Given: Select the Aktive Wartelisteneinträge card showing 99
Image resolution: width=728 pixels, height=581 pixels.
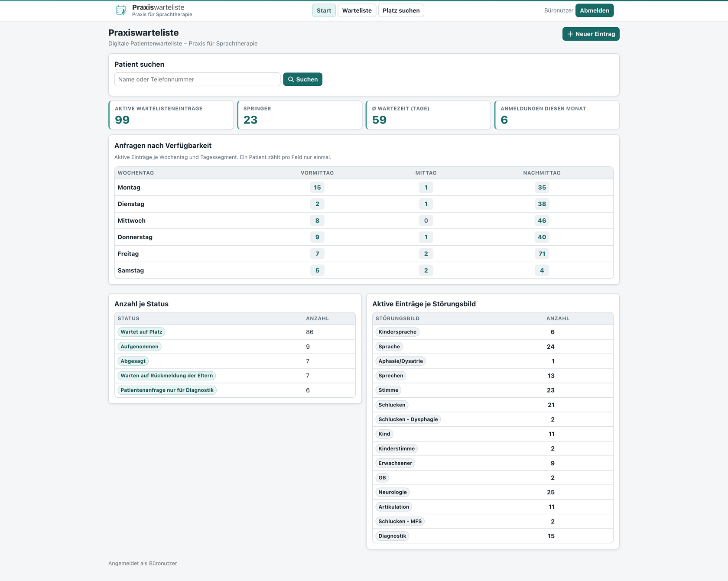Looking at the screenshot, I should tap(171, 115).
